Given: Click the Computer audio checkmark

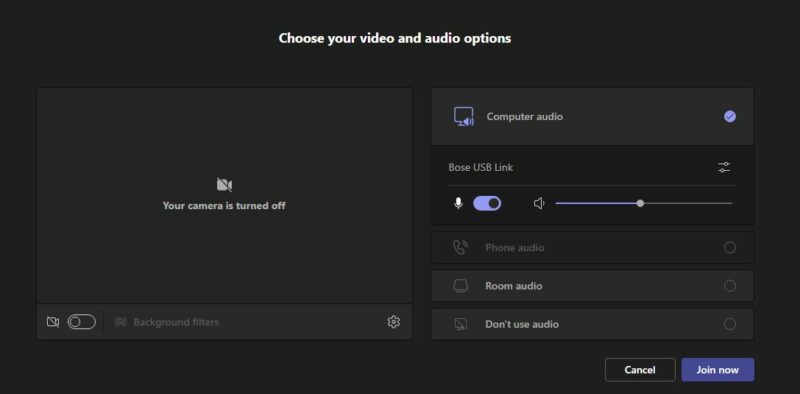Looking at the screenshot, I should (x=730, y=116).
